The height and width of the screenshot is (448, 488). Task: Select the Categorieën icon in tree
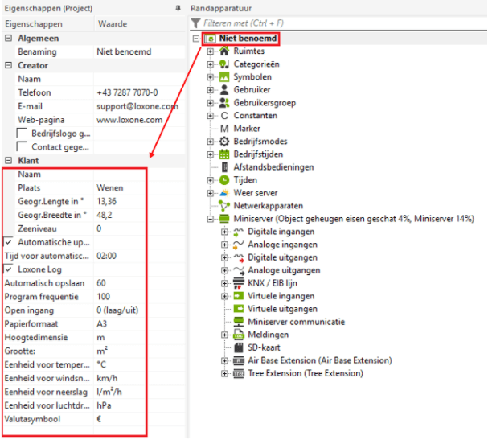225,64
